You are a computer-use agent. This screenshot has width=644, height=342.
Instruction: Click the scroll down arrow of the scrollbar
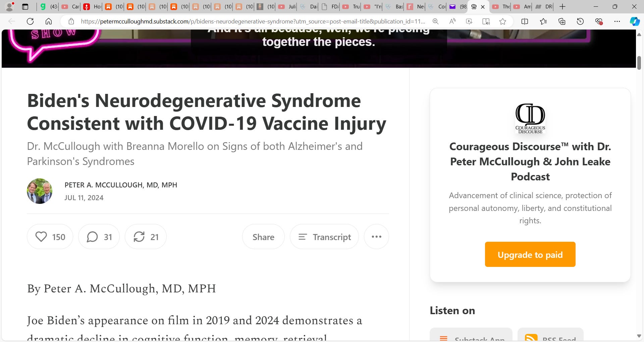click(x=639, y=336)
